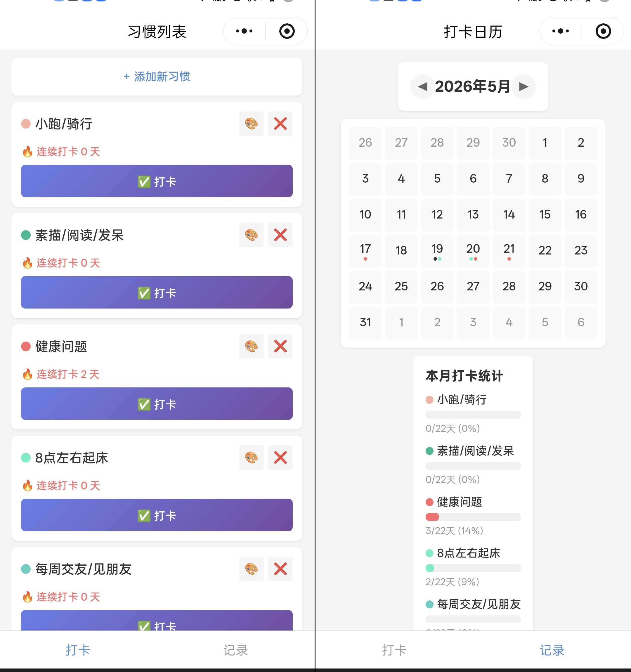Switch to 记录 tab on the 打卡日历 screen
The height and width of the screenshot is (672, 631).
[552, 650]
